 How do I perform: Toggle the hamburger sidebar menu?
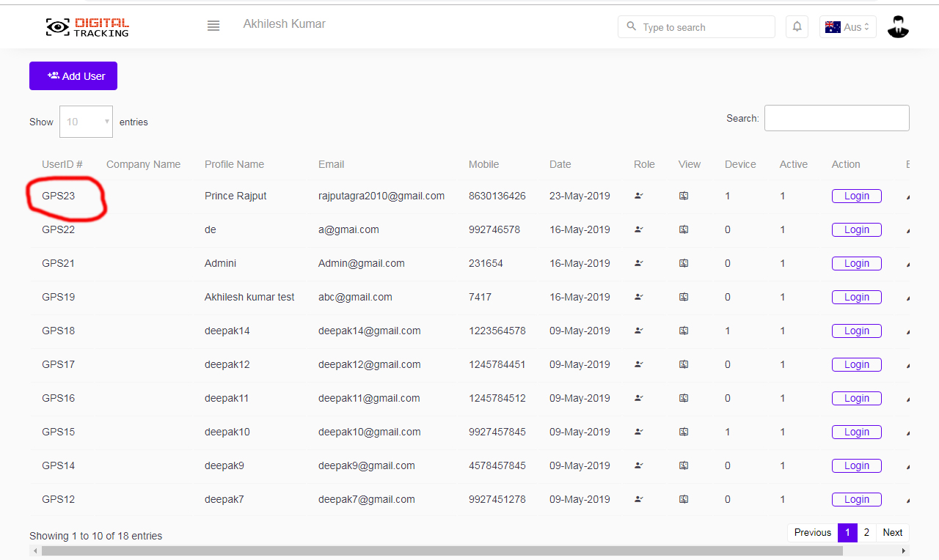point(213,26)
